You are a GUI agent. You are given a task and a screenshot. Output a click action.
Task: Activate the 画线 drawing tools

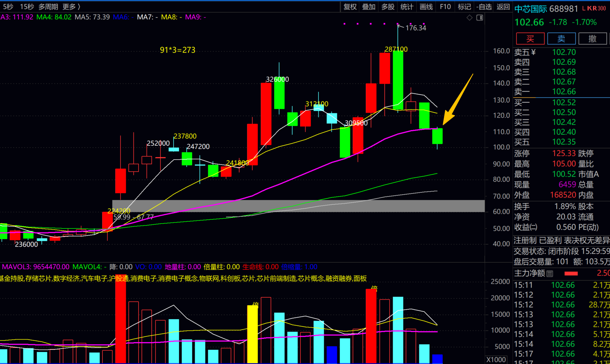tap(426, 7)
